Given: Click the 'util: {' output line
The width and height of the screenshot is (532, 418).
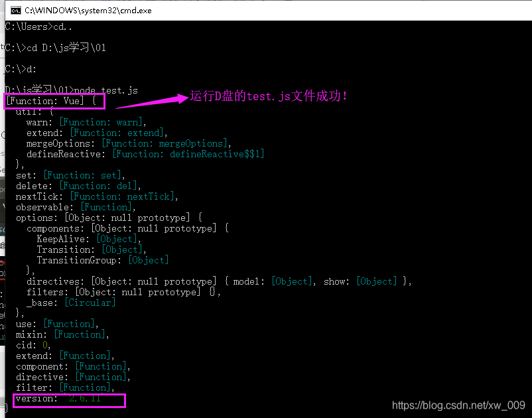Looking at the screenshot, I should coord(34,111).
